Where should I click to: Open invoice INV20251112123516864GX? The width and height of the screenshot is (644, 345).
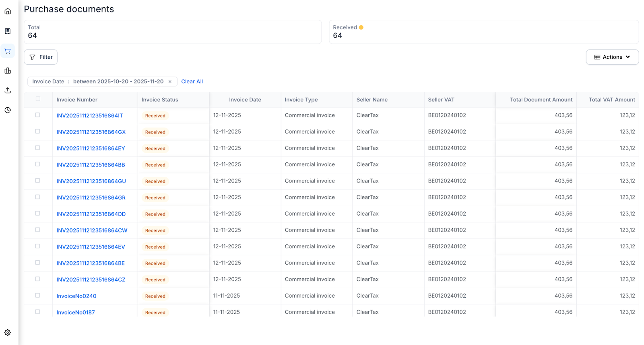click(91, 132)
